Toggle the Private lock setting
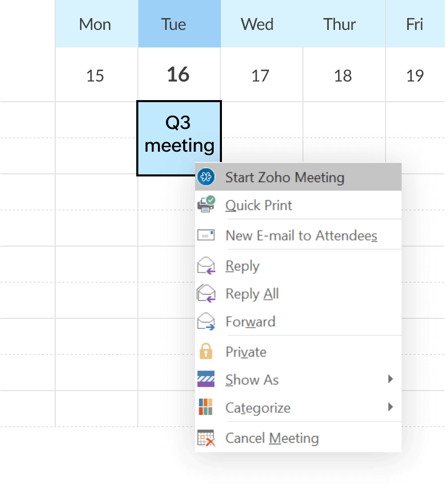The height and width of the screenshot is (502, 448). [246, 351]
